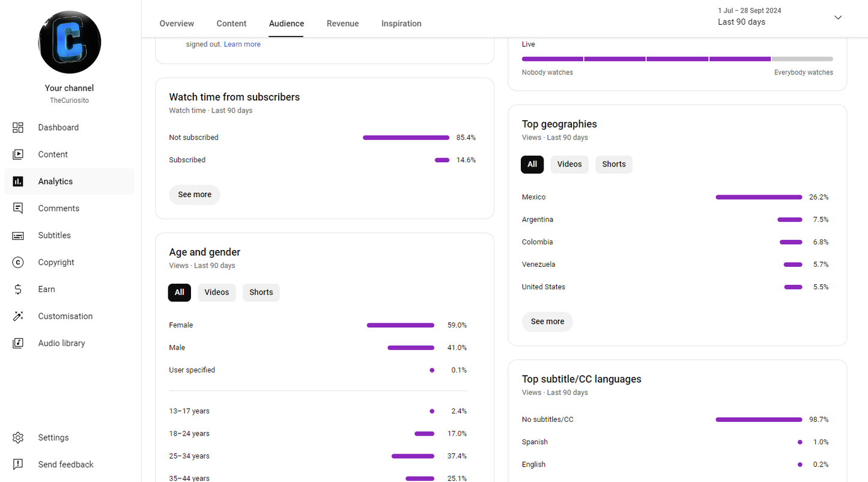Expand the Last 90 days date range dropdown
Image resolution: width=868 pixels, height=482 pixels.
tap(838, 17)
